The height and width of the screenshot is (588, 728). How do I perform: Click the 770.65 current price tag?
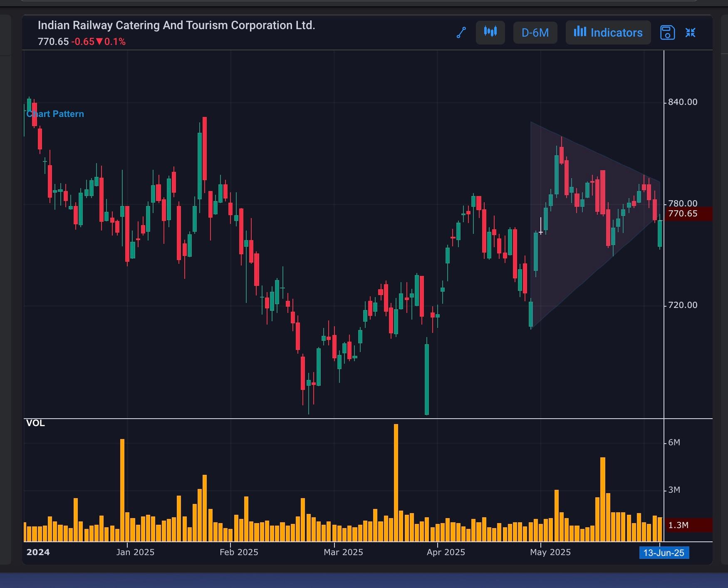pos(688,214)
